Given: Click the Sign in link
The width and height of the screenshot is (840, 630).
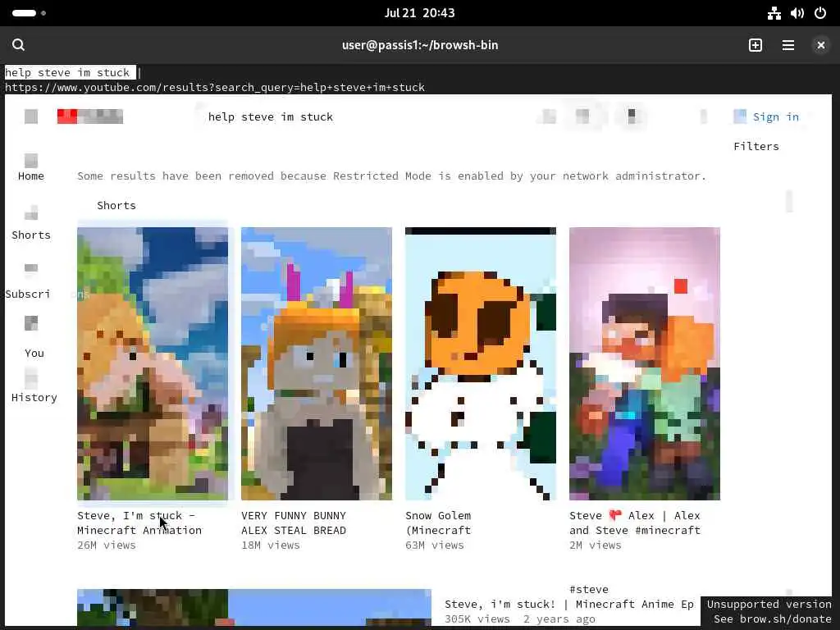Looking at the screenshot, I should tap(776, 116).
